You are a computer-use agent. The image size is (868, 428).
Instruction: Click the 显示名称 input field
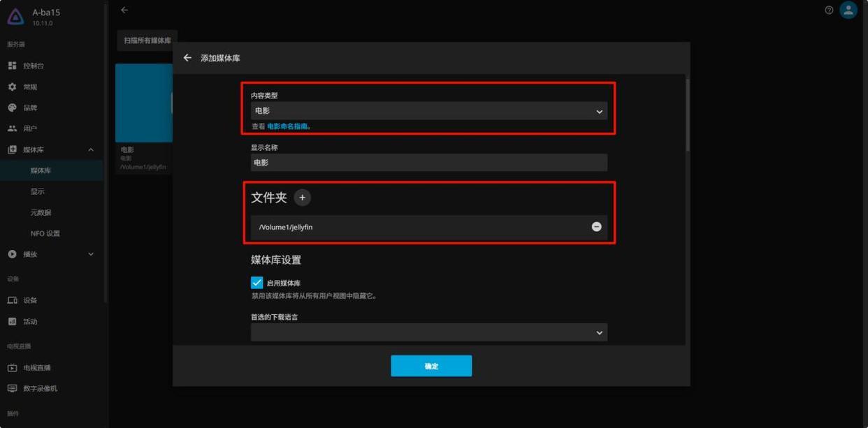[x=428, y=163]
